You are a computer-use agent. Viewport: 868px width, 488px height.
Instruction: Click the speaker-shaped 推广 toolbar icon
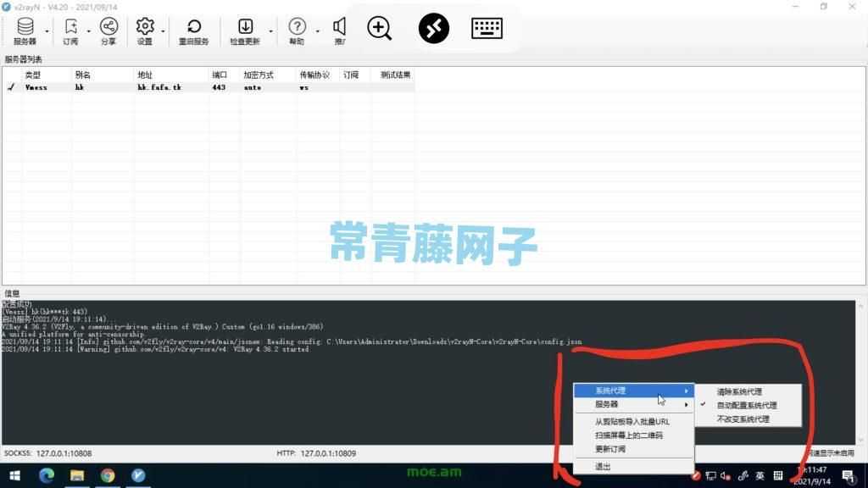point(338,28)
